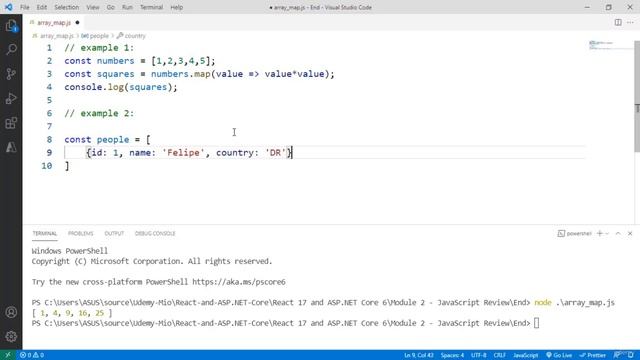The height and width of the screenshot is (360, 640).
Task: Change encoding via UTF-8 status item
Action: [478, 355]
